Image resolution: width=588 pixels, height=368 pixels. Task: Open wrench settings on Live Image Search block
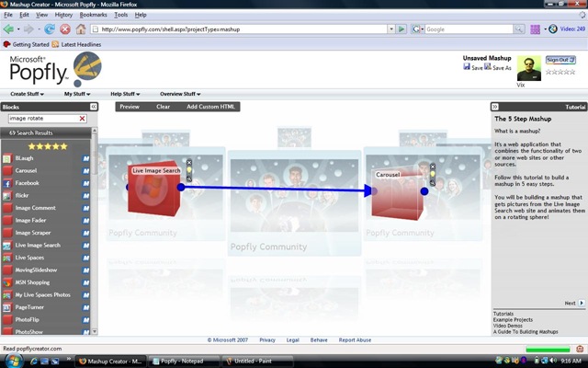pyautogui.click(x=189, y=178)
